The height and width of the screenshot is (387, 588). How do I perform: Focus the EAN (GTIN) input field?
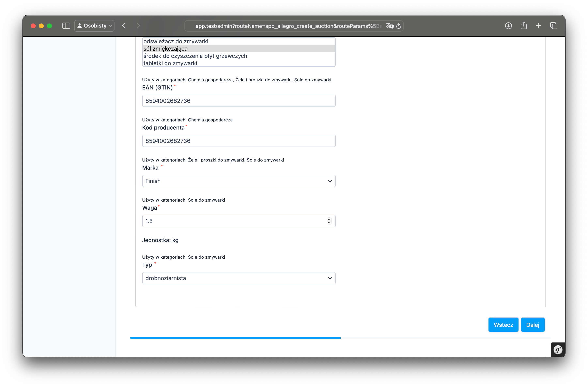tap(239, 101)
